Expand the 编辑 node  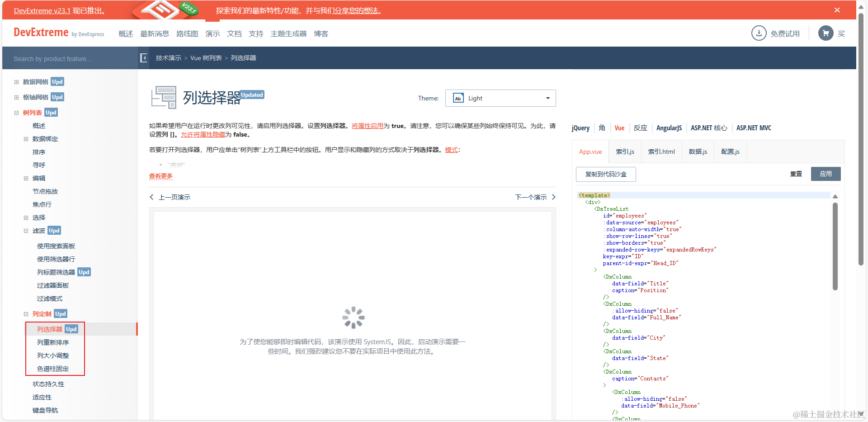click(26, 178)
